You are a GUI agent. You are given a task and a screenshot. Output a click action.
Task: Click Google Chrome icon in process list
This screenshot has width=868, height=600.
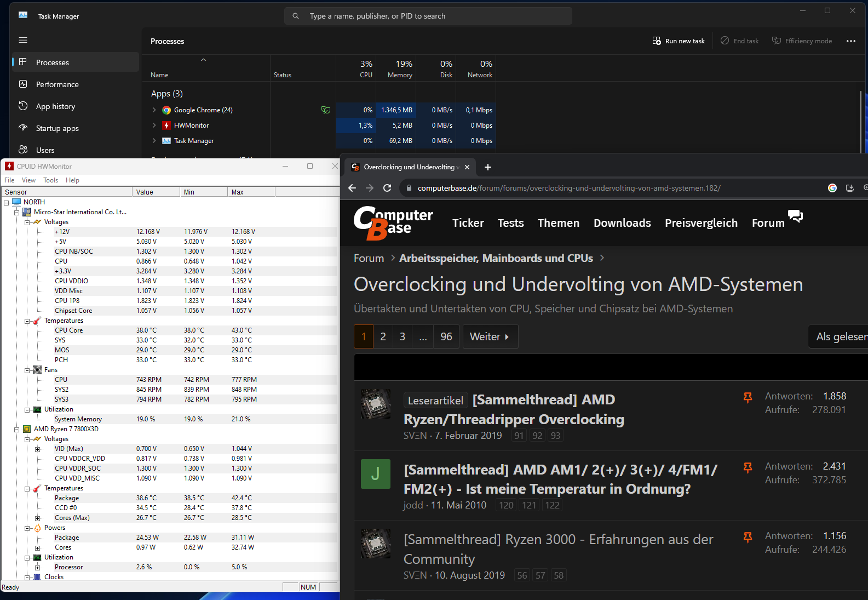[x=166, y=110]
